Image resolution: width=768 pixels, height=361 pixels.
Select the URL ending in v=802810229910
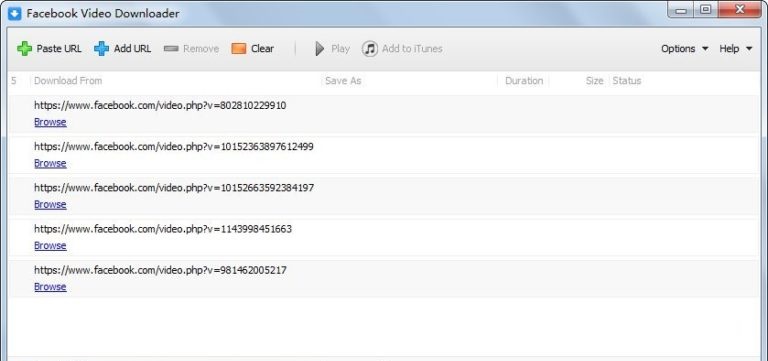160,105
